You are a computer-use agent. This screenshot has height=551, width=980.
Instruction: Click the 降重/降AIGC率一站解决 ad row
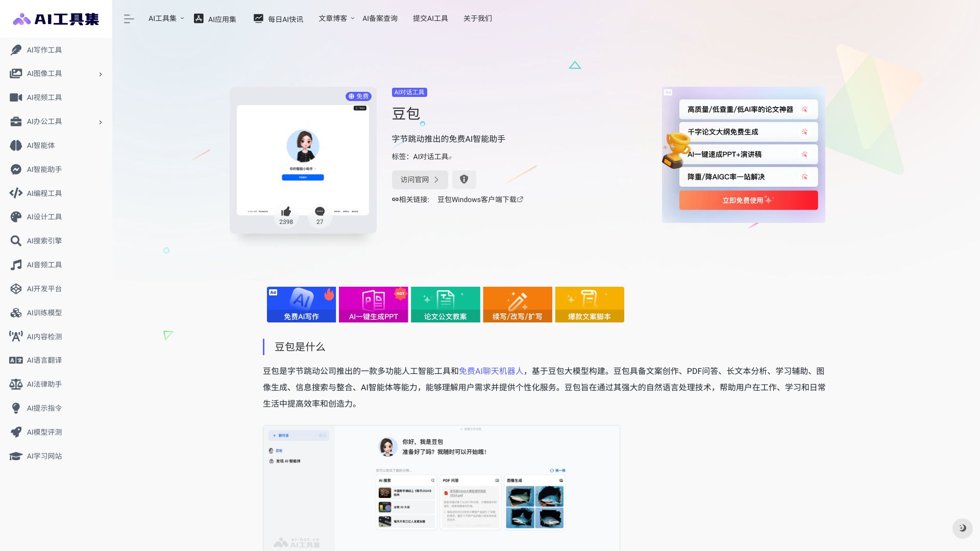(x=748, y=177)
